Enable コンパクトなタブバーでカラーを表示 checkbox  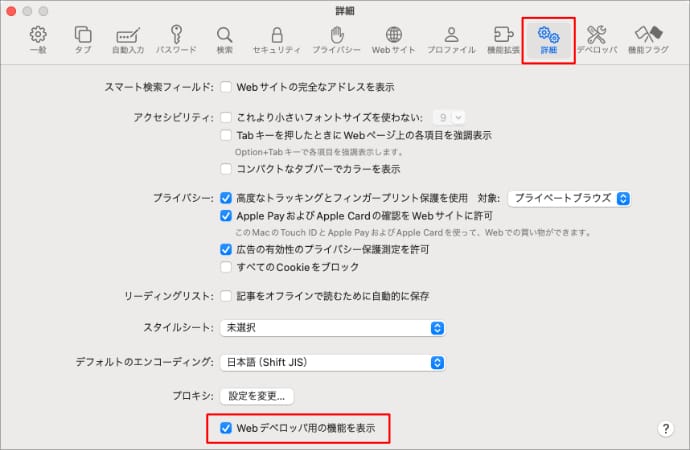[x=226, y=169]
